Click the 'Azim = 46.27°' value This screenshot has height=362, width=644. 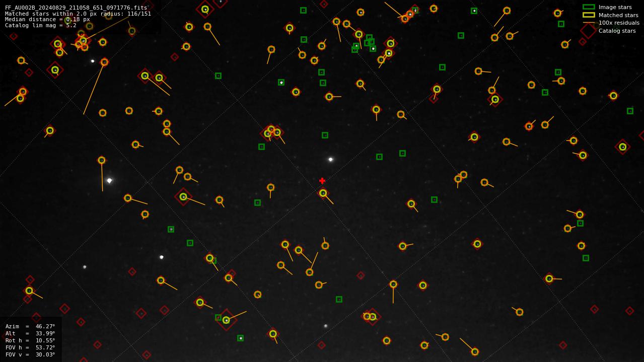click(x=30, y=326)
